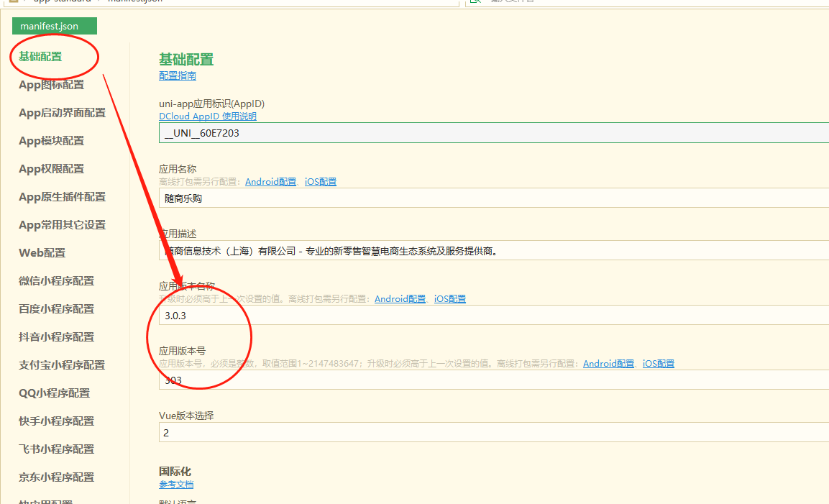This screenshot has height=504, width=829.
Task: Open 抖音小程序配置 section
Action: (56, 337)
